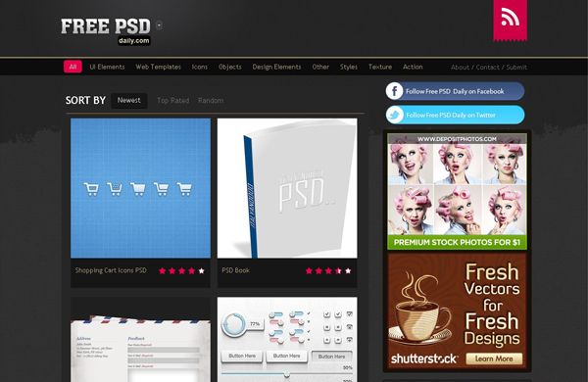Open the Web Templates category
This screenshot has width=588, height=382.
point(158,67)
